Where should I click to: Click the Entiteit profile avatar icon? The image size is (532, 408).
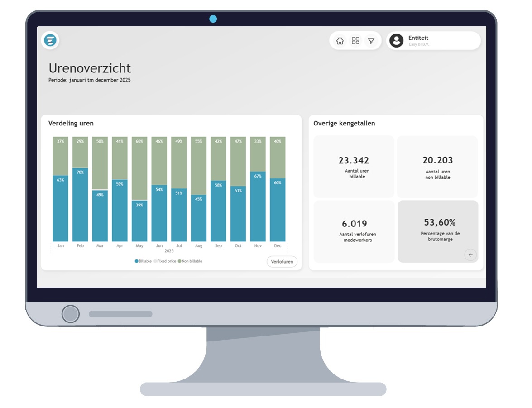coord(397,41)
